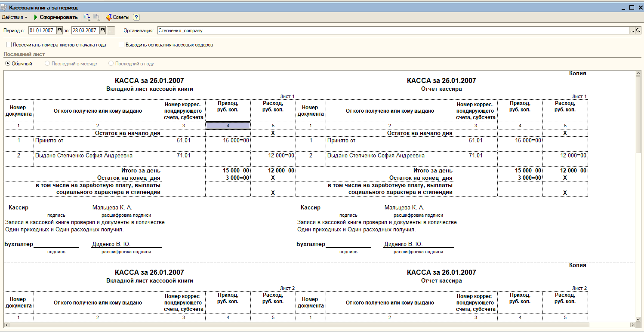
Task: Click Бухгалтер label under 25.01 Отчет кассира
Action: tap(311, 244)
